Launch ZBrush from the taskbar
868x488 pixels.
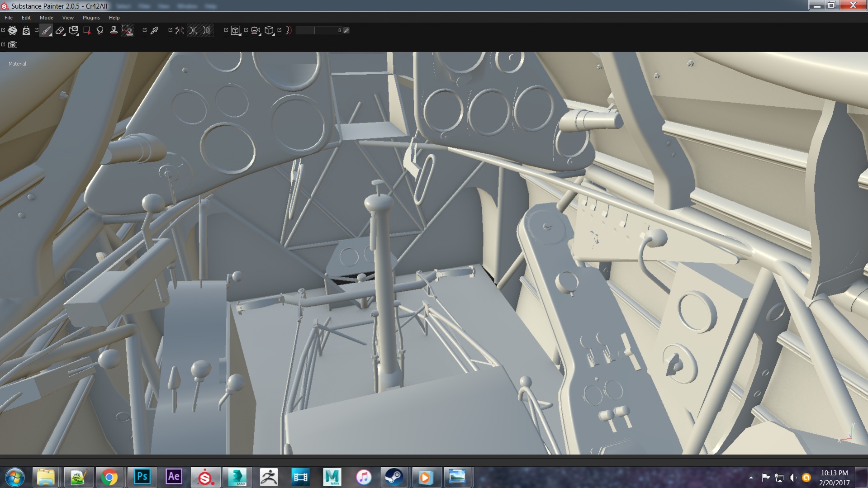pyautogui.click(x=269, y=477)
